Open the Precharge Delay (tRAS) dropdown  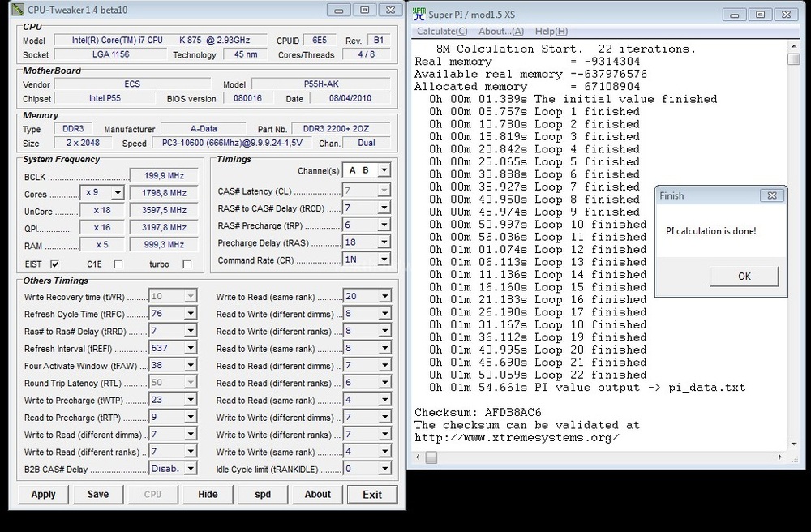(384, 242)
